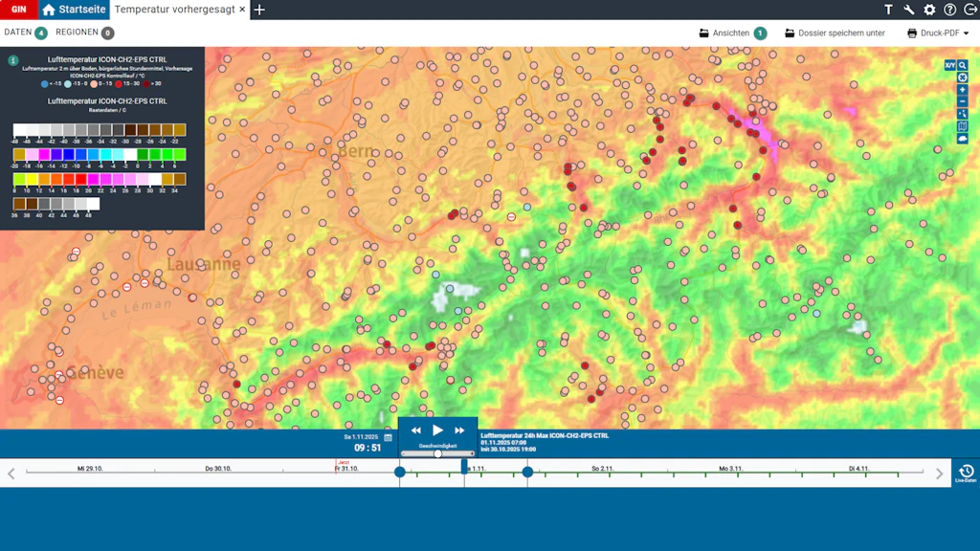The image size is (980, 551).
Task: Open the calendar date picker icon
Action: click(388, 437)
